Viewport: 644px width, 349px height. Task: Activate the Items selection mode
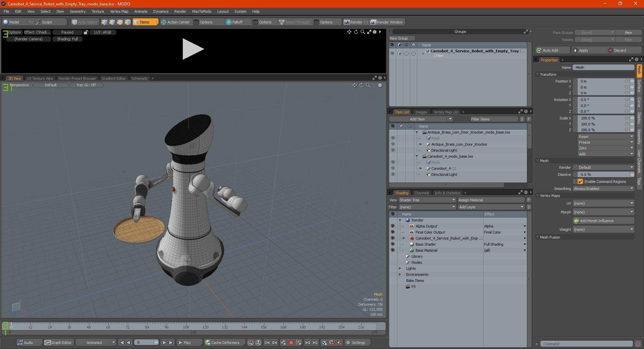(x=145, y=22)
